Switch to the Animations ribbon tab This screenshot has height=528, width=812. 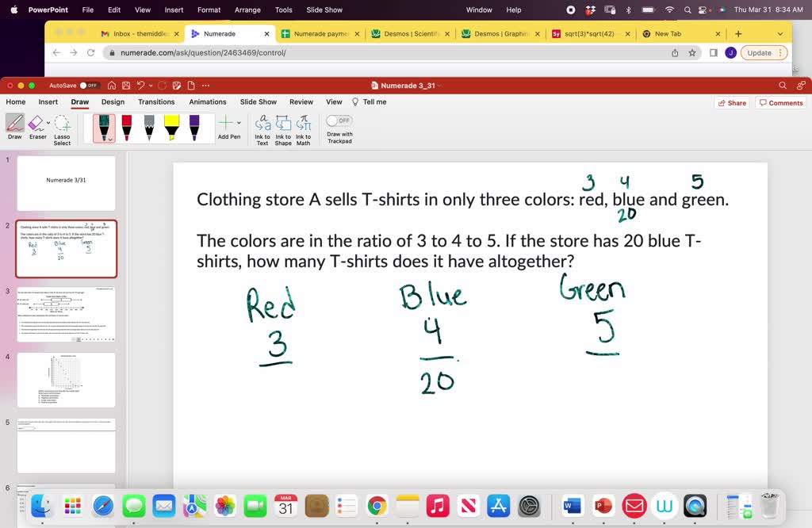(x=207, y=101)
